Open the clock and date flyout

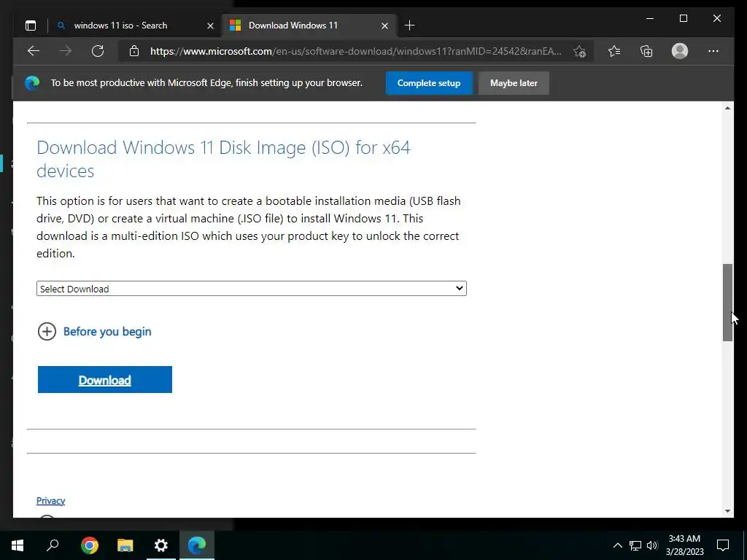pyautogui.click(x=684, y=545)
